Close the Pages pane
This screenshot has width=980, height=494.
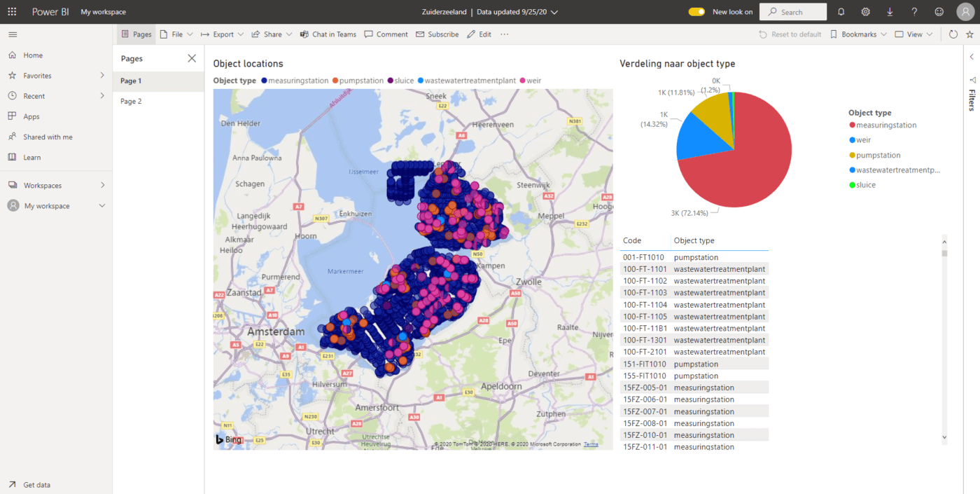(192, 58)
